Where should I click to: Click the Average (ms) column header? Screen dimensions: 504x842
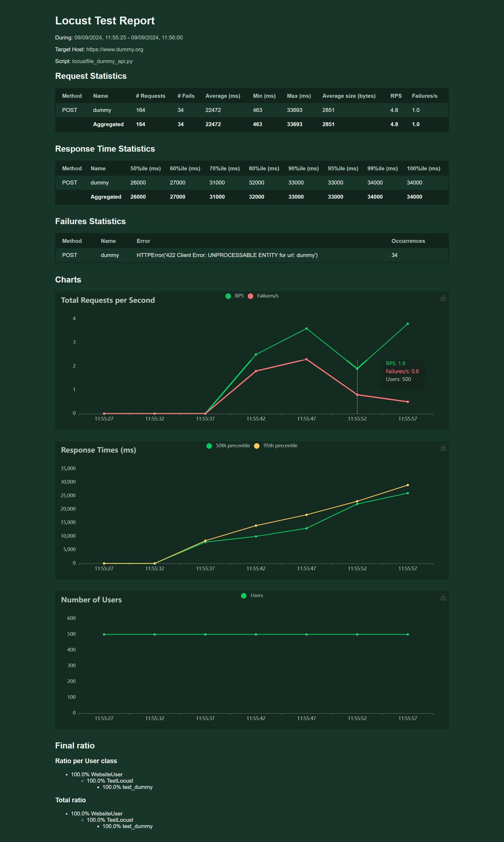click(x=222, y=96)
